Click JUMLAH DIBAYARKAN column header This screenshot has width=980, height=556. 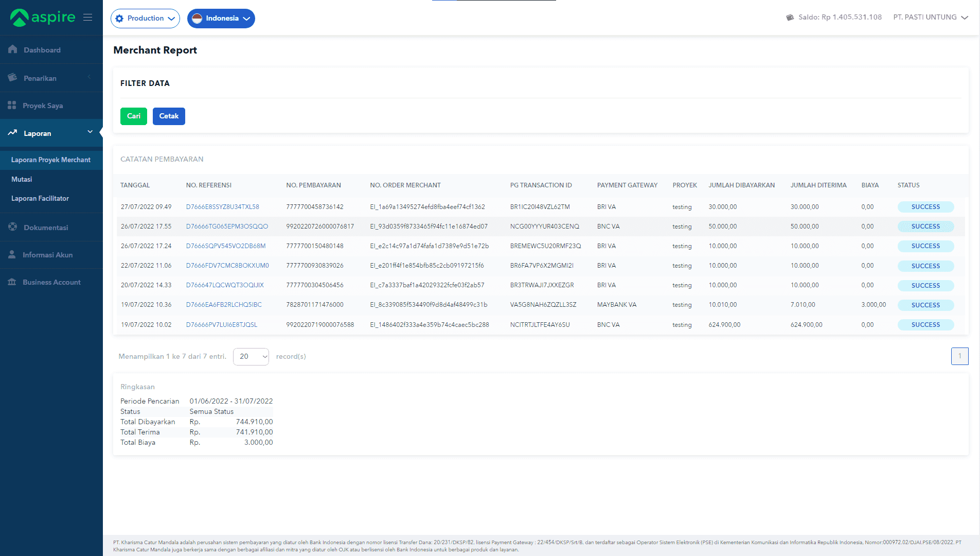(x=741, y=185)
